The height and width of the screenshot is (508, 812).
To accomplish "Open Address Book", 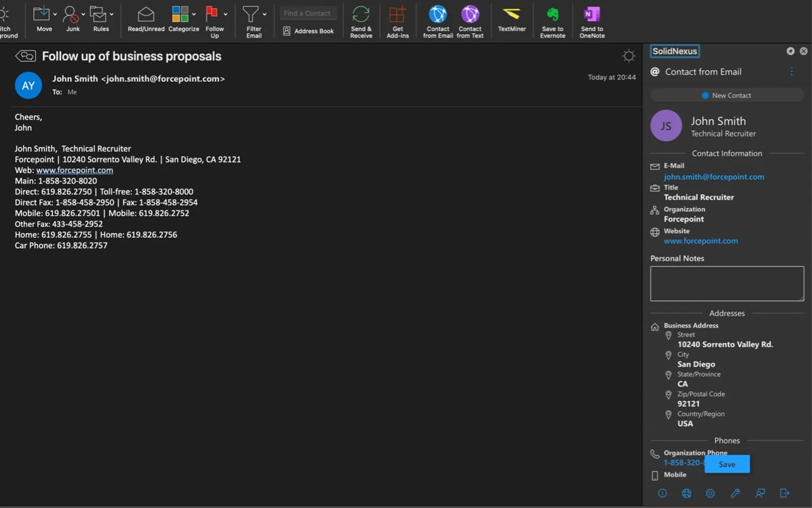I will tap(309, 31).
